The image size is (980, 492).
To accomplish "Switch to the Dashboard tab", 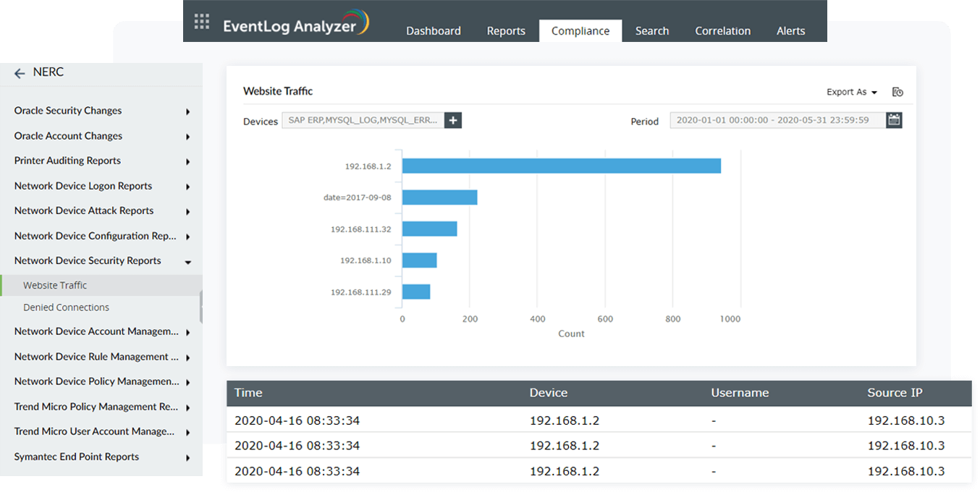I will (x=433, y=31).
